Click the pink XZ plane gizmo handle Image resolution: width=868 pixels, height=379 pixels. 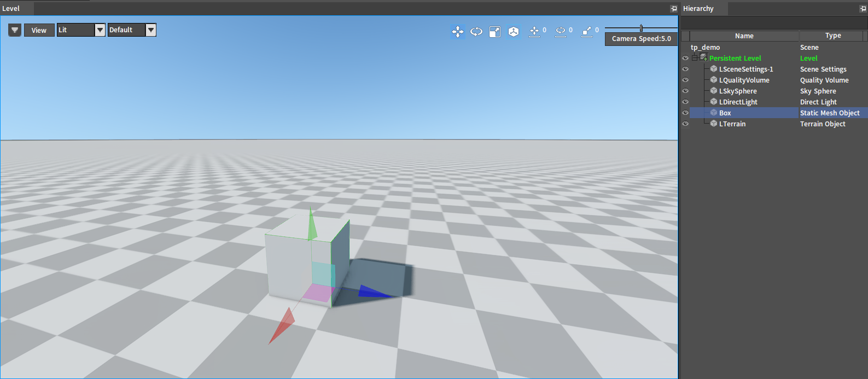[319, 293]
